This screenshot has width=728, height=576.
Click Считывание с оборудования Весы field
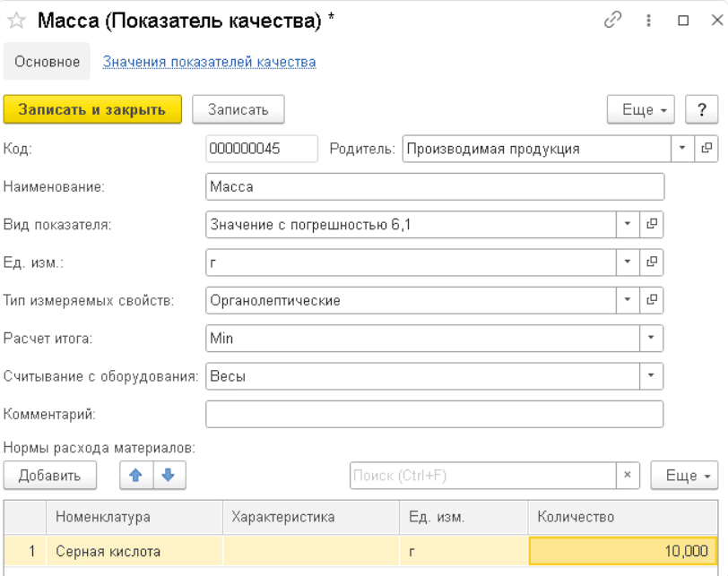pyautogui.click(x=422, y=376)
